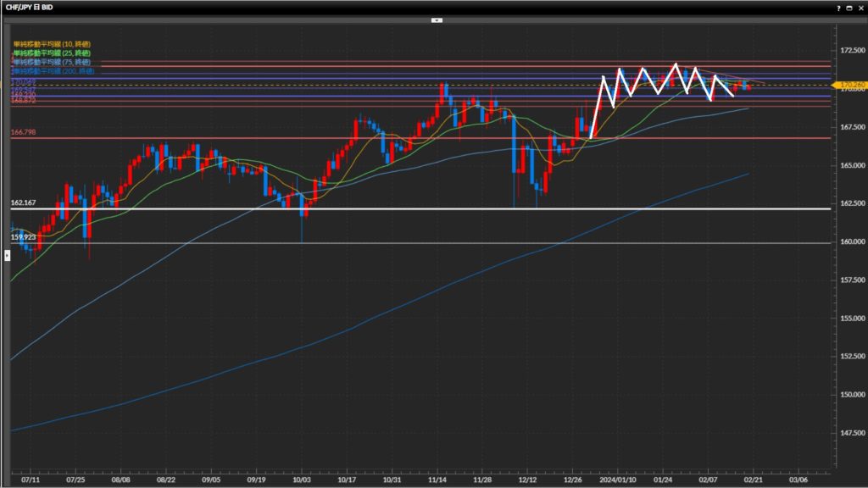Expand the left side panel arrow
Viewport: 868px width, 488px height.
tap(7, 242)
